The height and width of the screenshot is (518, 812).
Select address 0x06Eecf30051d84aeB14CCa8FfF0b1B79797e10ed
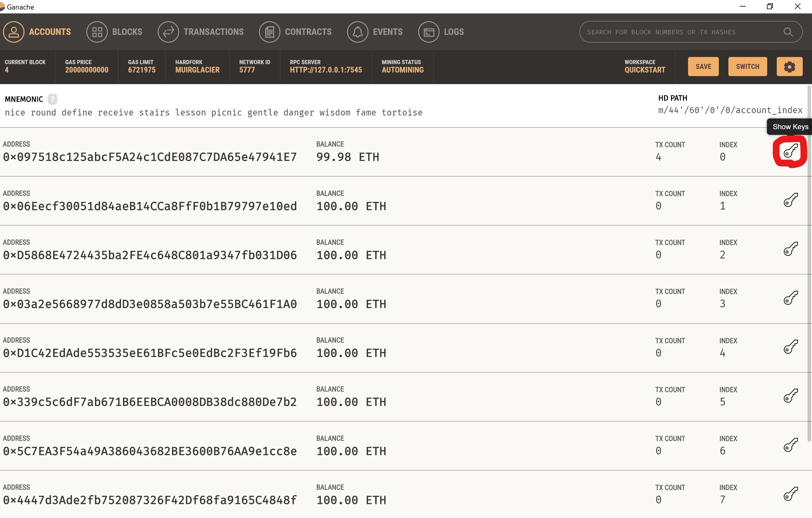tap(150, 206)
